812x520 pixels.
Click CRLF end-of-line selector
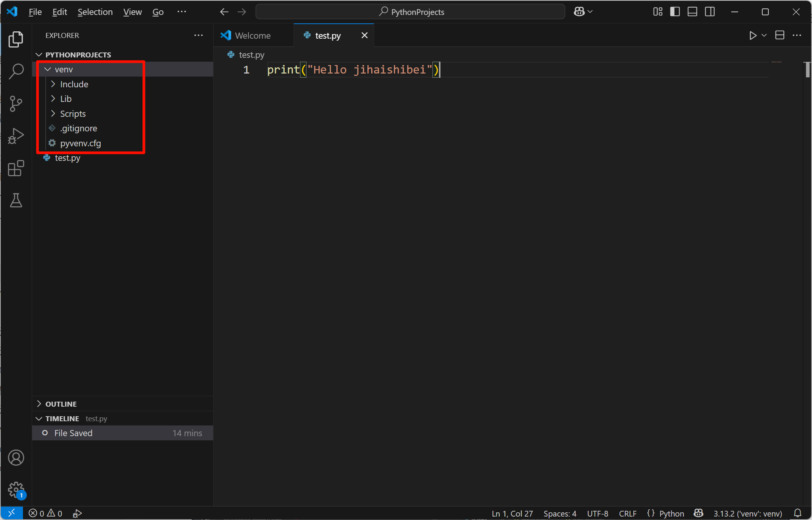coord(628,513)
